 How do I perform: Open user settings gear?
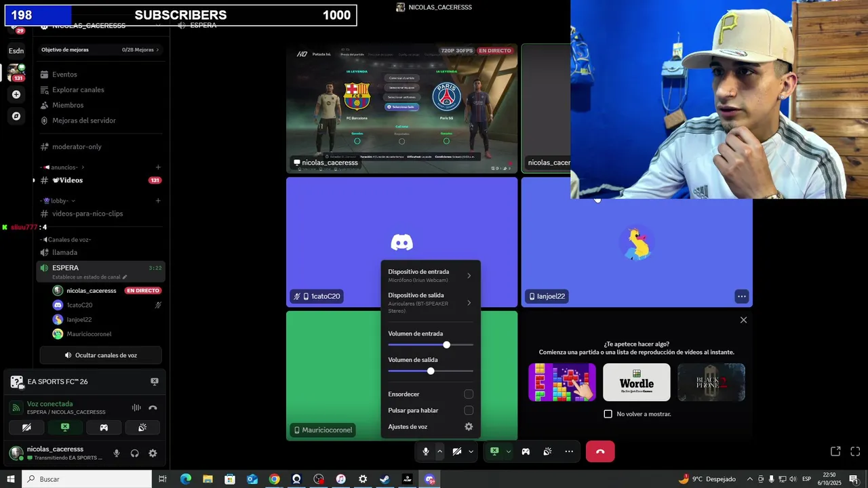click(153, 453)
